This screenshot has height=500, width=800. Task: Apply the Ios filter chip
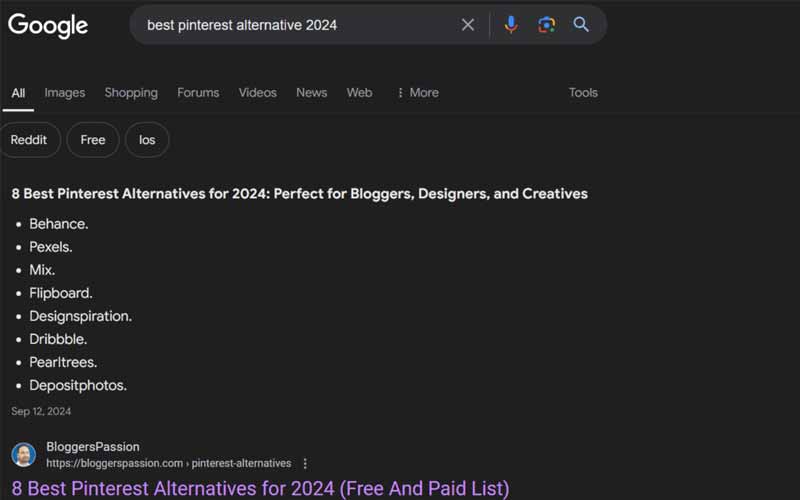147,140
